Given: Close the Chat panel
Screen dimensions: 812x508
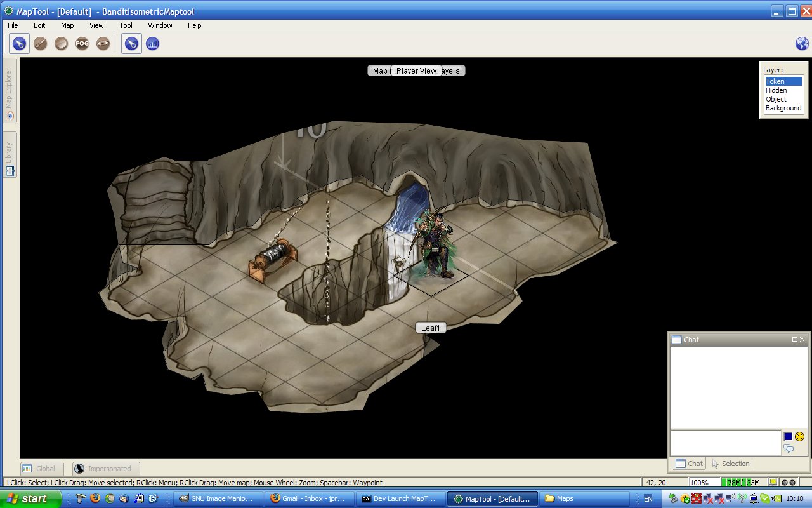Looking at the screenshot, I should [x=802, y=340].
